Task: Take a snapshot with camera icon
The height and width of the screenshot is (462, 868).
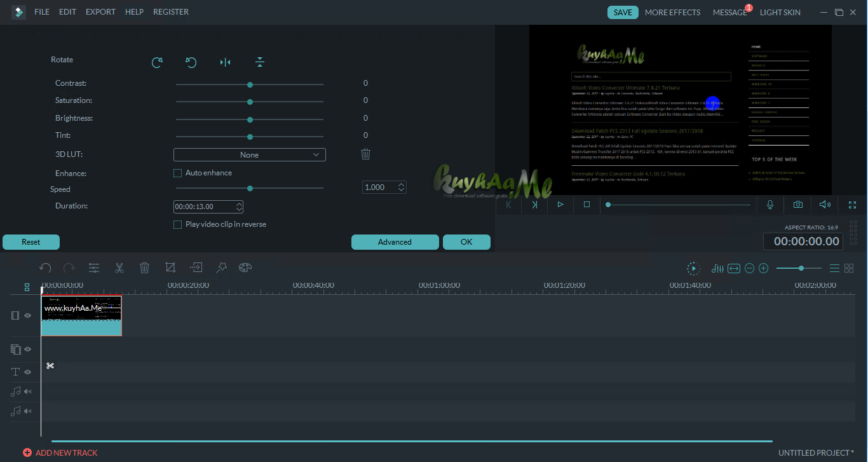Action: tap(797, 205)
